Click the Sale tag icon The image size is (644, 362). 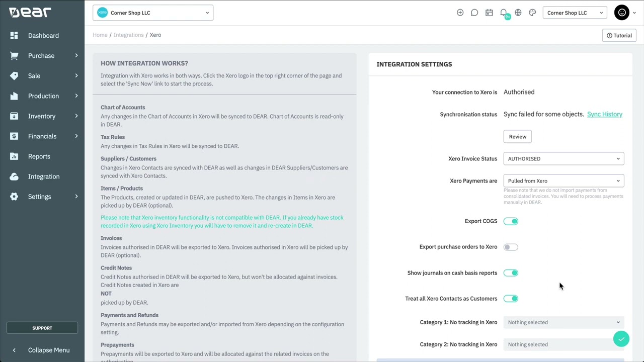click(14, 76)
